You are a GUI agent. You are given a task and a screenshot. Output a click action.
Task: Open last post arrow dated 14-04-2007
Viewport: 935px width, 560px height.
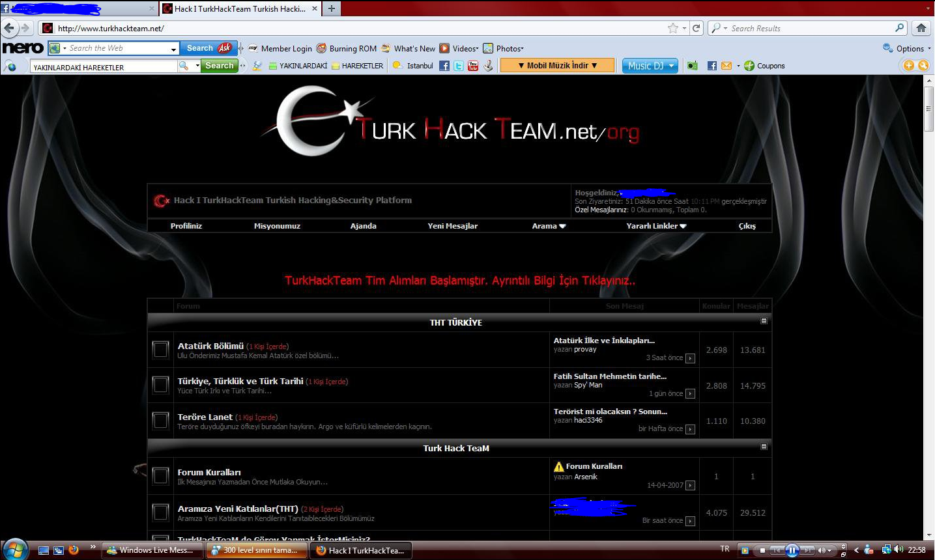[x=691, y=486]
